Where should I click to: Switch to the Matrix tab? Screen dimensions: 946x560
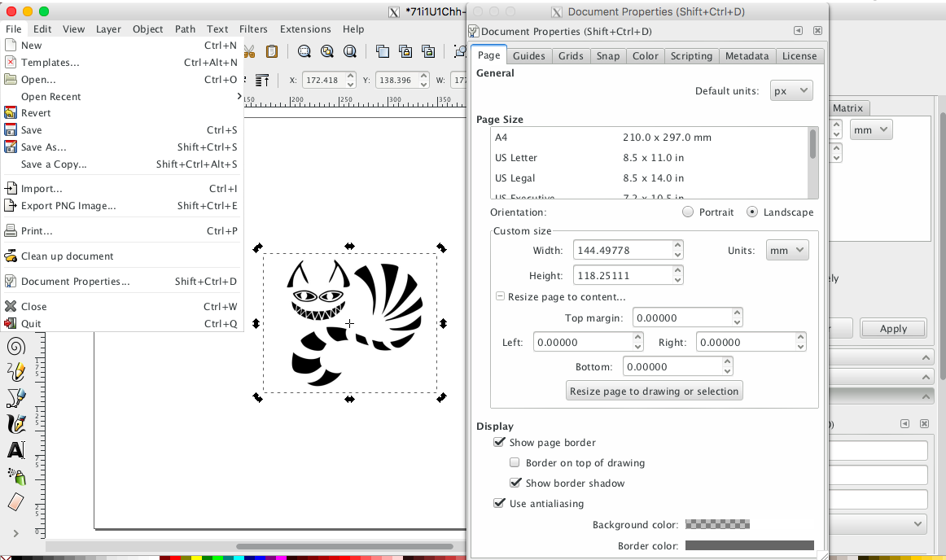(848, 108)
